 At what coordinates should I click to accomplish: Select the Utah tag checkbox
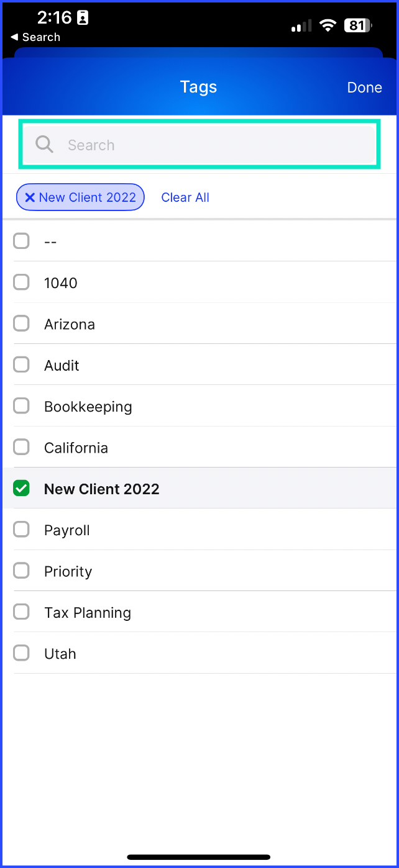21,653
